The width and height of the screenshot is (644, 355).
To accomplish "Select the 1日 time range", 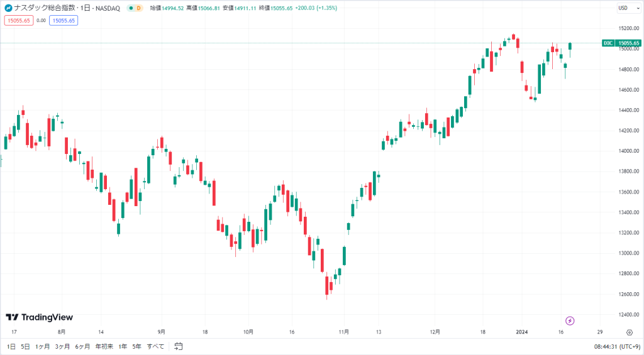I will click(x=11, y=346).
